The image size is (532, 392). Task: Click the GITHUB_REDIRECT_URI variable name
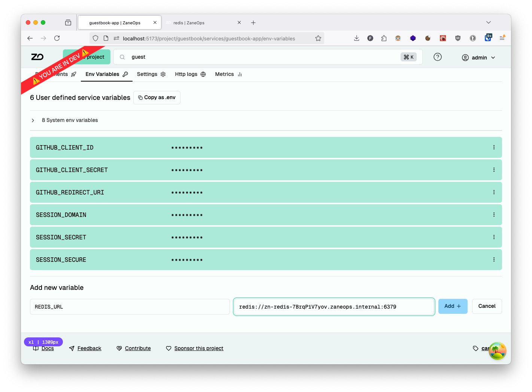70,193
